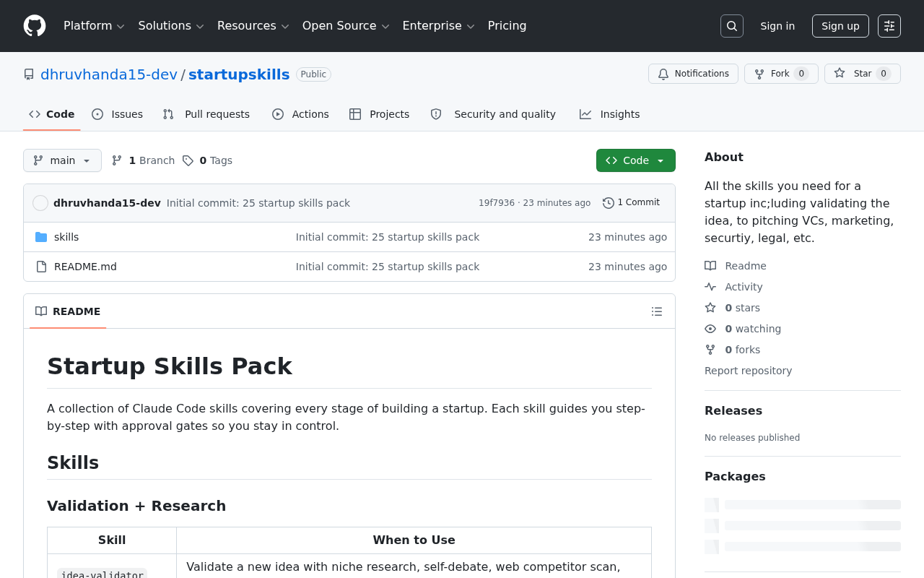Open the Pull requests tab
The image size is (924, 578).
pos(206,114)
